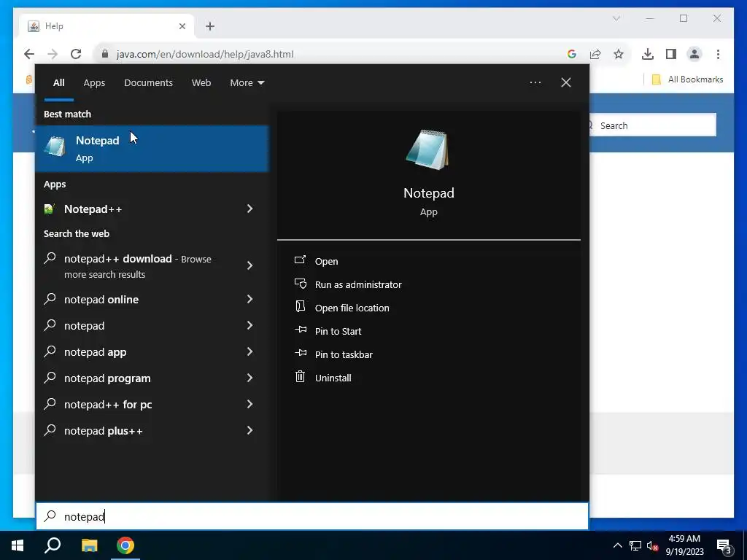View site information lock icon

click(105, 54)
